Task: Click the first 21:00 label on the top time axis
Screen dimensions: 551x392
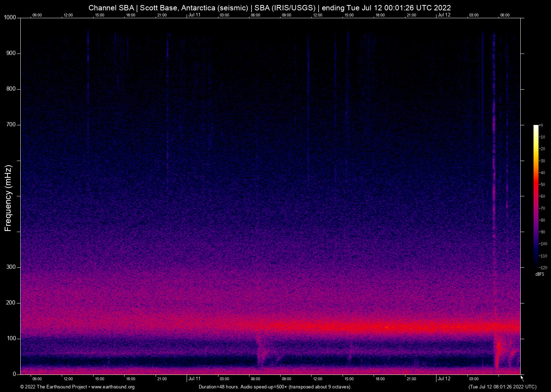Action: (162, 15)
